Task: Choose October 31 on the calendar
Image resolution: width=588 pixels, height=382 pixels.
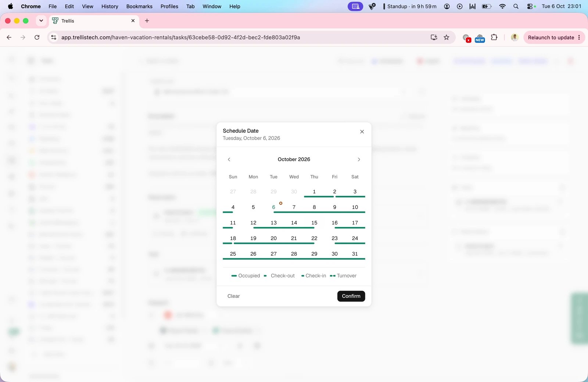Action: click(x=355, y=254)
